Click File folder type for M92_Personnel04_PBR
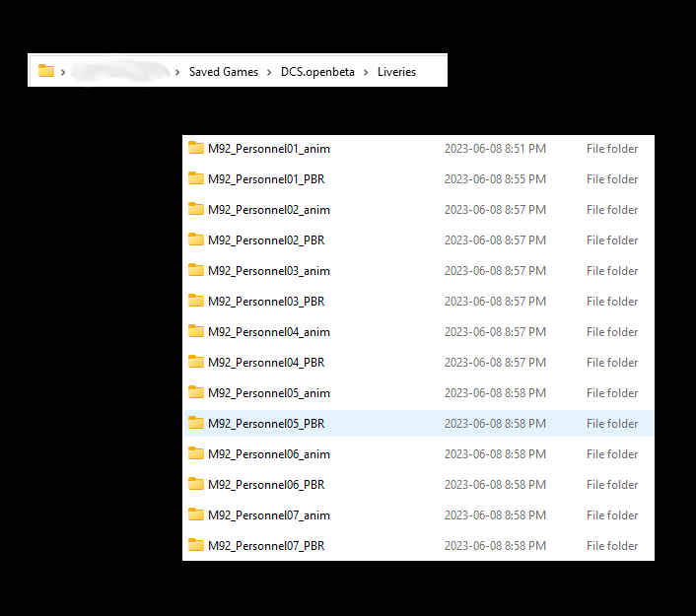 [612, 363]
